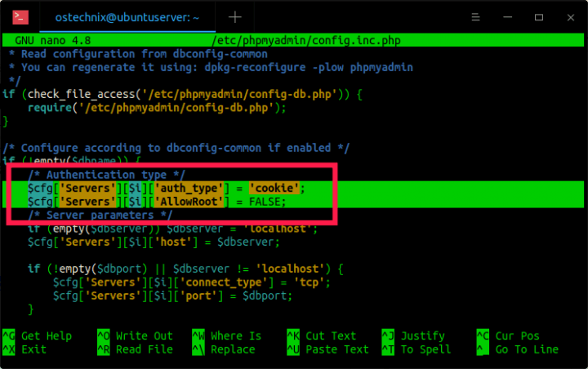
Task: Click the Cut Text shortcut
Action: coord(331,336)
